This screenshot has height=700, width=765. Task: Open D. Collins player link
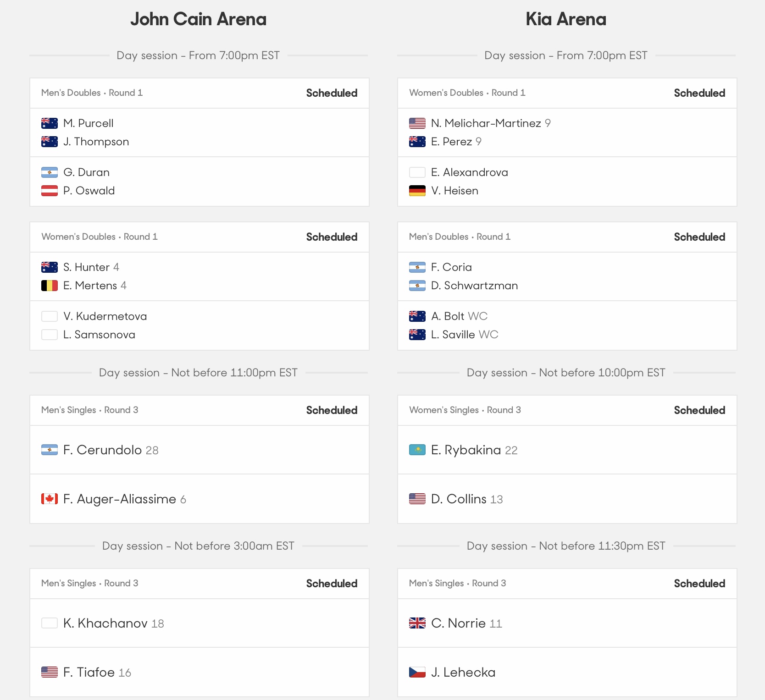coord(459,499)
